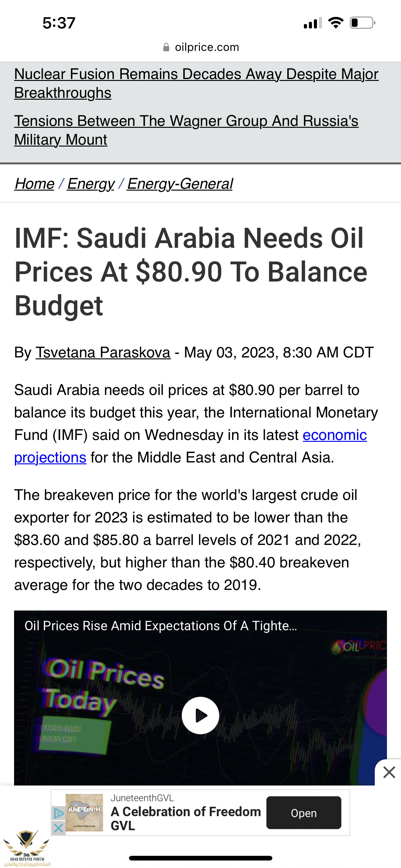401x868 pixels.
Task: Click the AdChoices triangle icon
Action: 58,813
